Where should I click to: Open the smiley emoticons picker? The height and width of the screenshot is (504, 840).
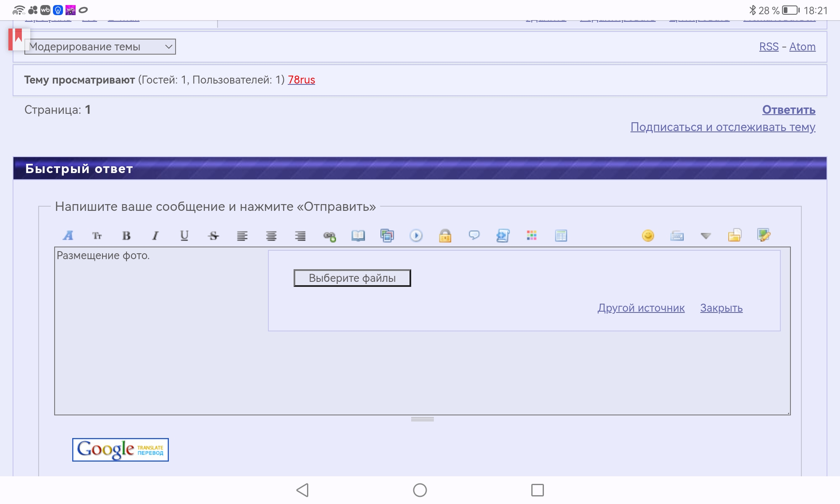pyautogui.click(x=648, y=236)
